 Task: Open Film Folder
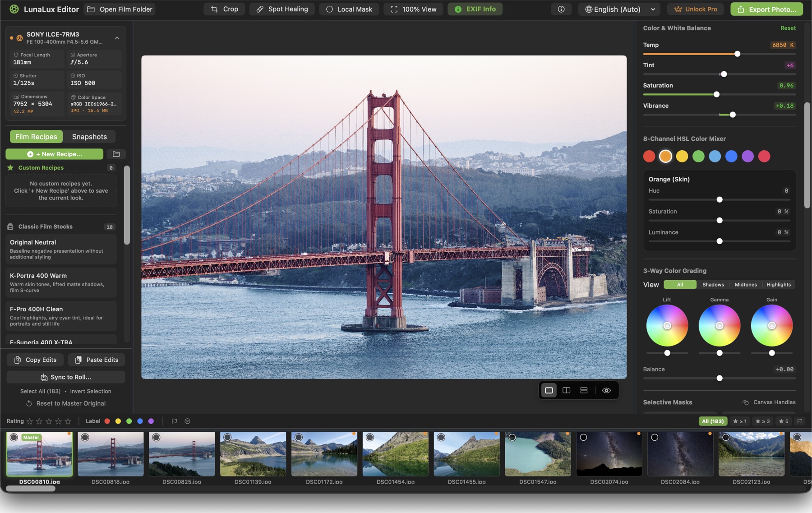tap(120, 9)
